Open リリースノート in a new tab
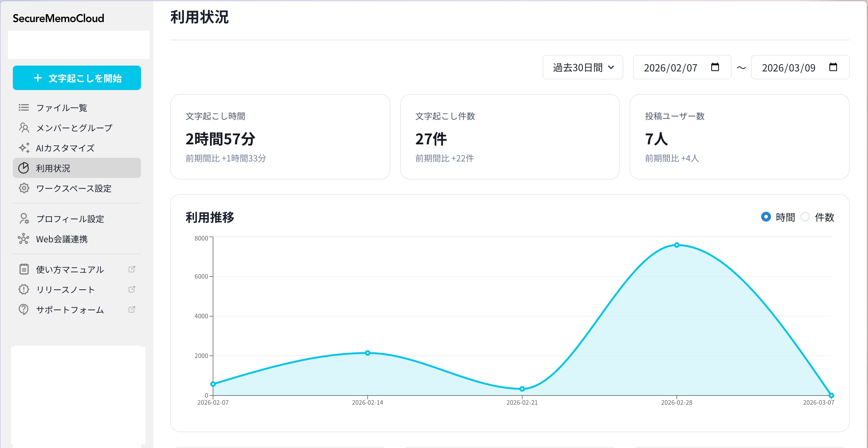 tap(65, 289)
